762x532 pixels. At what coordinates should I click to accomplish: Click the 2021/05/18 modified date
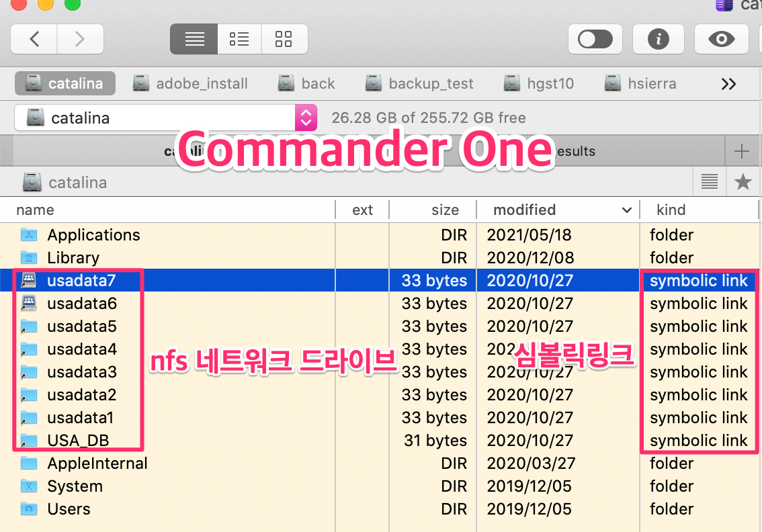[530, 234]
